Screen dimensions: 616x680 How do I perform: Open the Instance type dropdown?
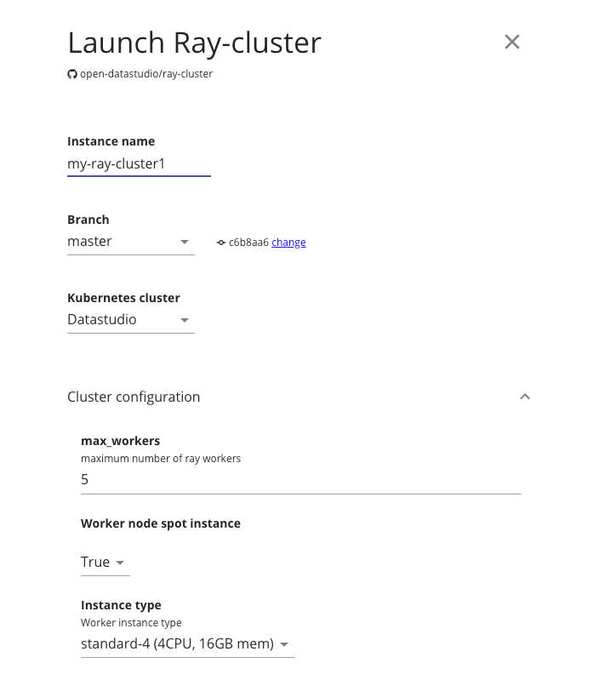click(187, 644)
